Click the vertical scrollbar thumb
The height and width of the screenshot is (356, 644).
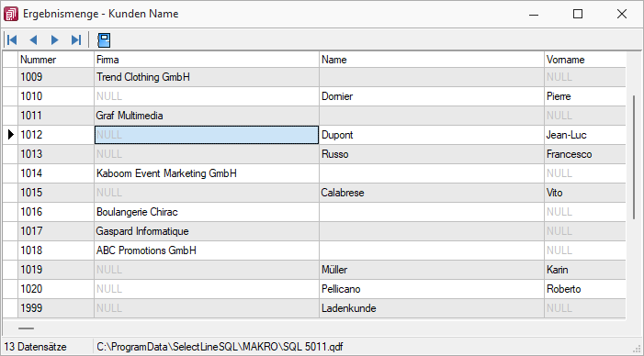(634, 158)
